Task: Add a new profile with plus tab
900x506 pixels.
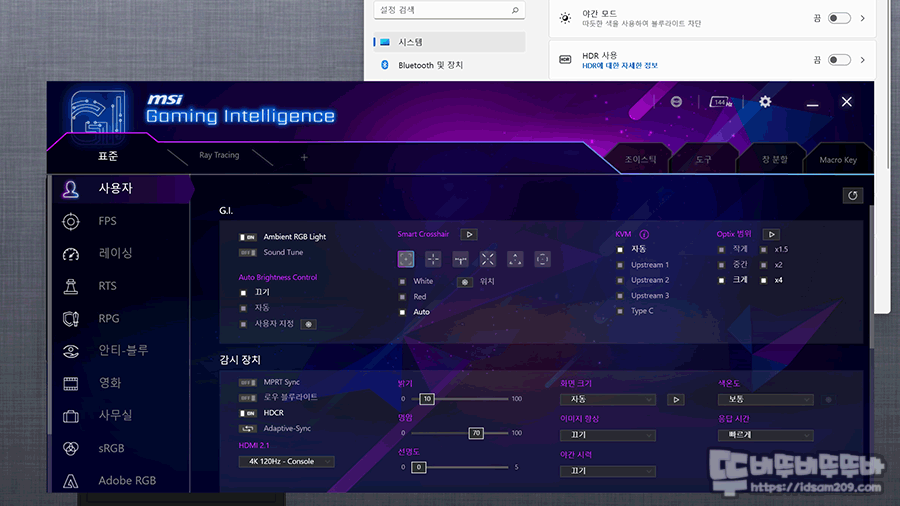Action: [x=304, y=157]
